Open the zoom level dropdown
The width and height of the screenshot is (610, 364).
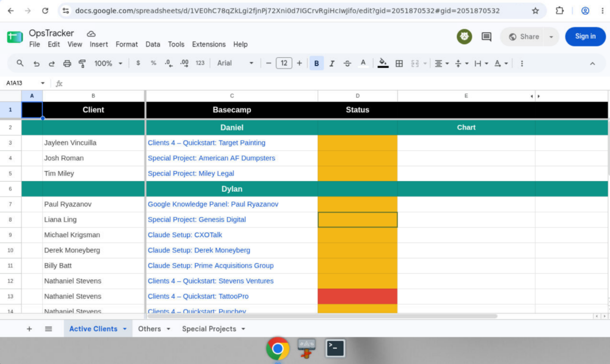108,63
